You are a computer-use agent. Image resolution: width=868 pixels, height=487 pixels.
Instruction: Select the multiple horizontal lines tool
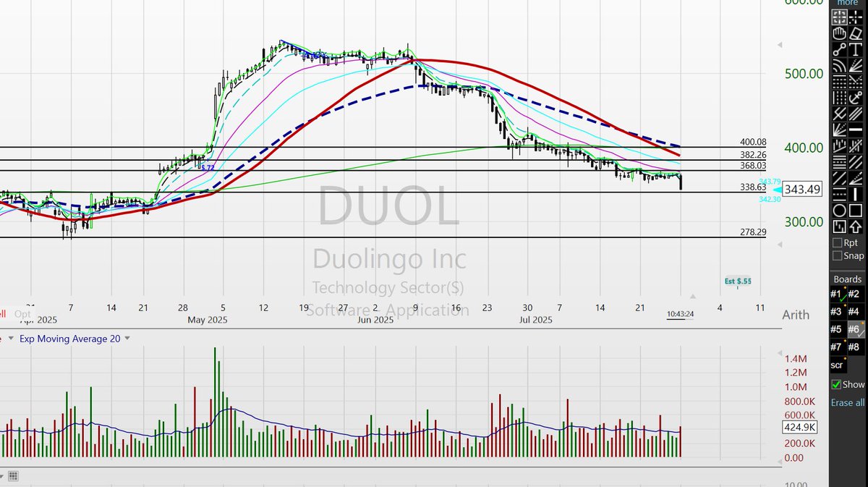point(839,163)
